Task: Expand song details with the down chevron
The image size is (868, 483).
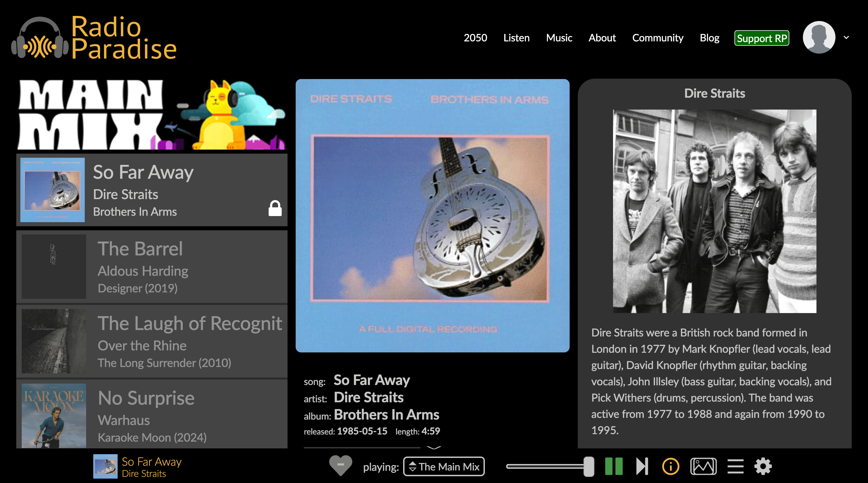Action: (434, 448)
